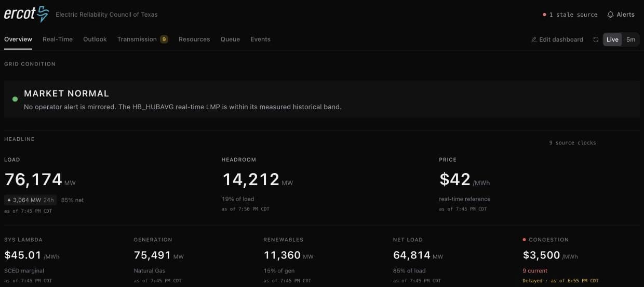Viewport: 644px width, 287px height.
Task: Toggle the Live mode switch
Action: (612, 40)
